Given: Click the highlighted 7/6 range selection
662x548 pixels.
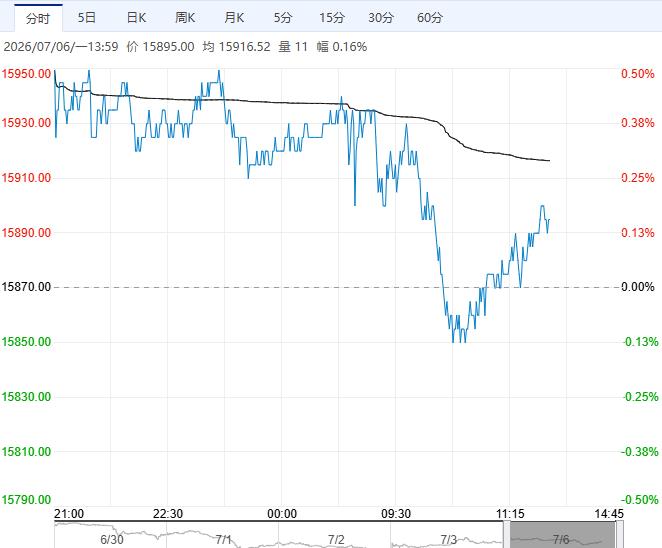Looking at the screenshot, I should click(x=562, y=535).
